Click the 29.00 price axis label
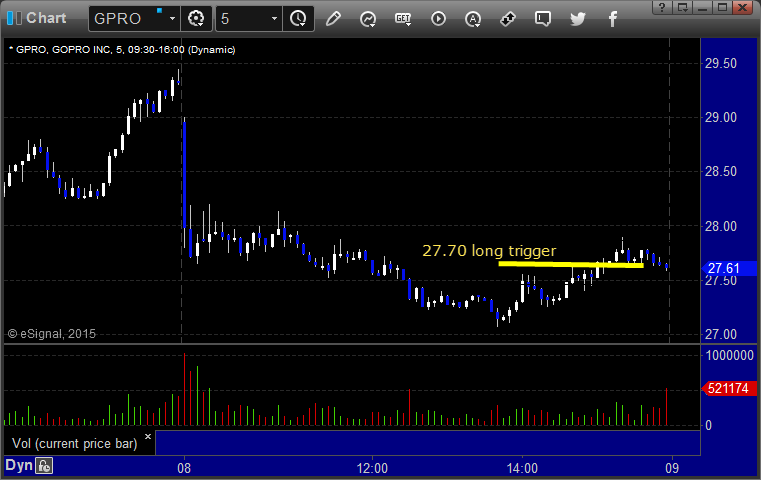The height and width of the screenshot is (480, 761). pyautogui.click(x=721, y=117)
